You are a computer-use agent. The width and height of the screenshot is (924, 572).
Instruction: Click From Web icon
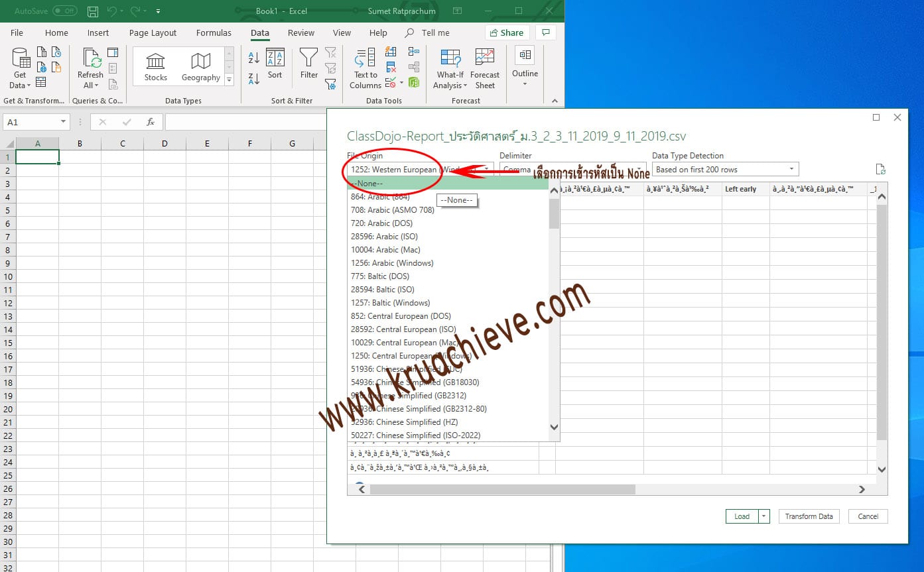click(42, 68)
